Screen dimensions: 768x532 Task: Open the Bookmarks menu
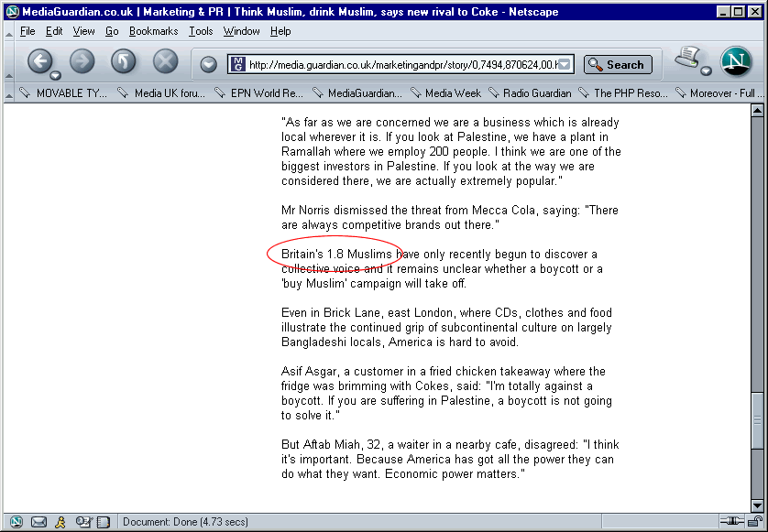coord(153,31)
